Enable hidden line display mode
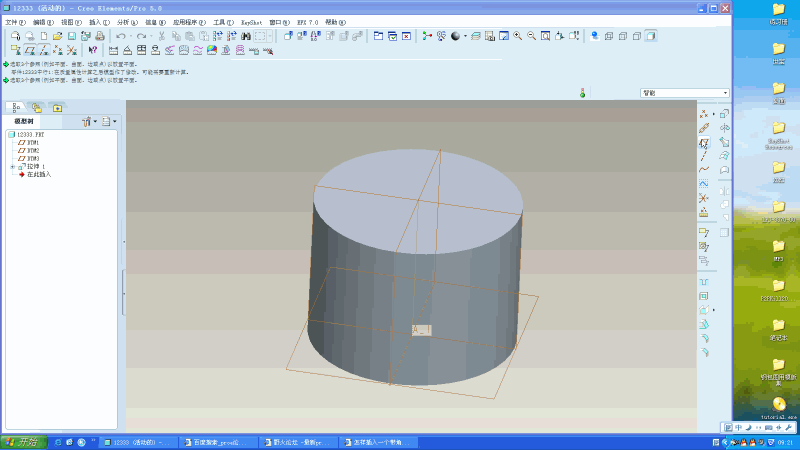 (622, 36)
